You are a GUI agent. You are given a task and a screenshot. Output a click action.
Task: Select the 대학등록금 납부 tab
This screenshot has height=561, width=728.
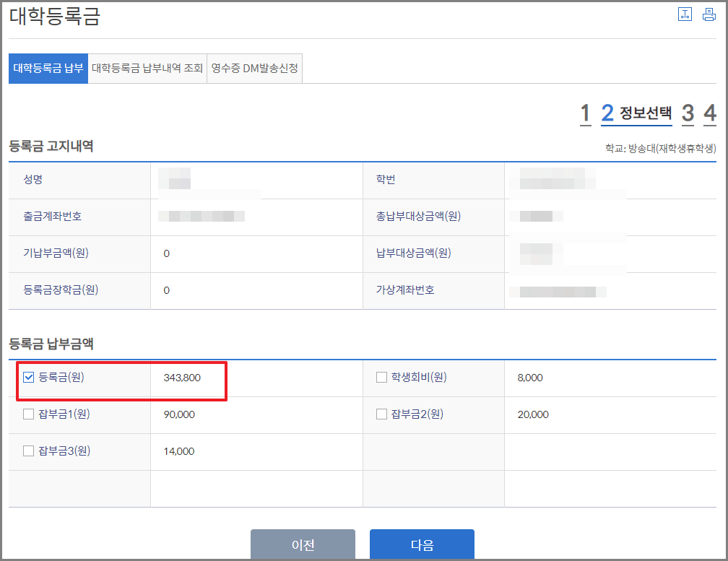click(48, 68)
